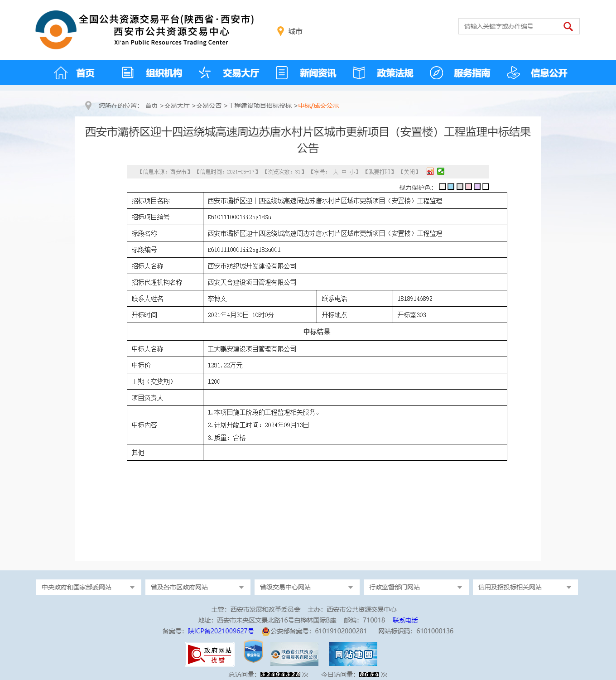Open the 网站地图 sitemap image
This screenshot has width=616, height=680.
[353, 654]
